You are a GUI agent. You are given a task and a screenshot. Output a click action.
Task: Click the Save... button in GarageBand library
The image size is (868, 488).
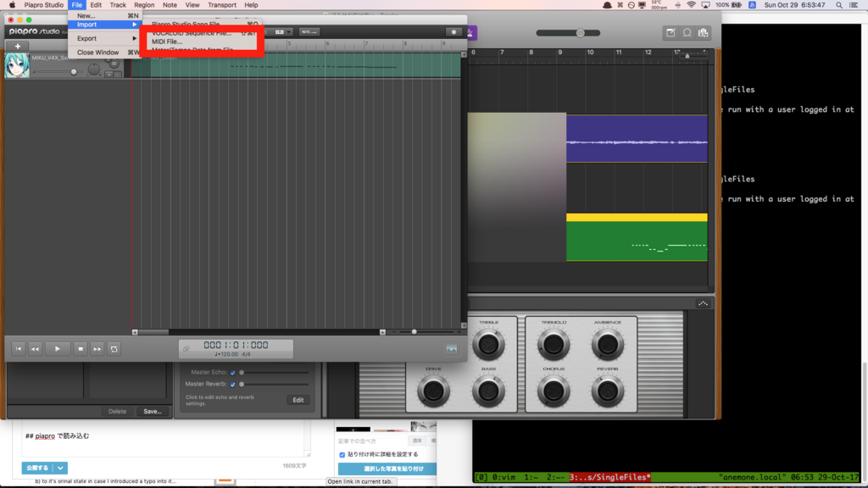[153, 412]
